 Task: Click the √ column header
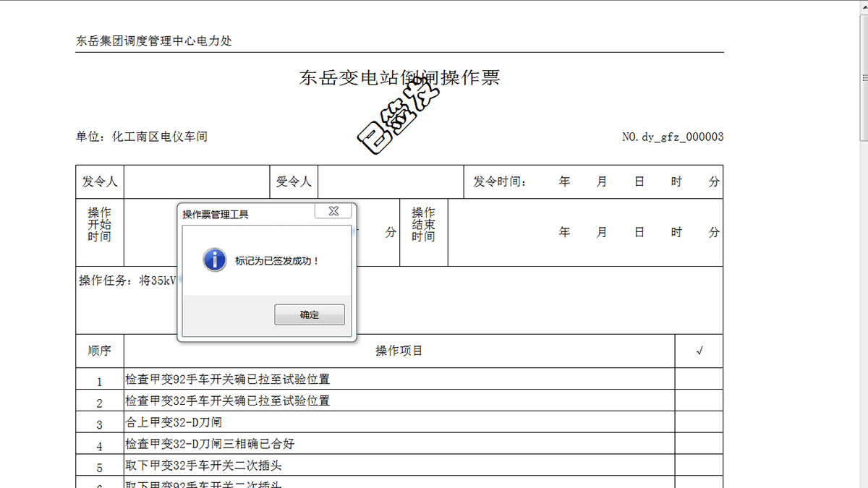[x=699, y=351]
